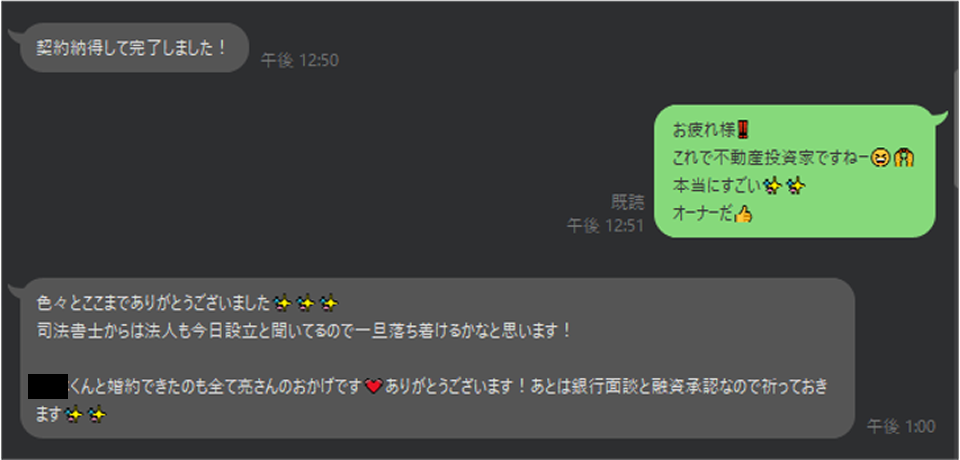This screenshot has width=960, height=460.
Task: Click the 午後 12:51 timestamp
Action: coord(605,226)
